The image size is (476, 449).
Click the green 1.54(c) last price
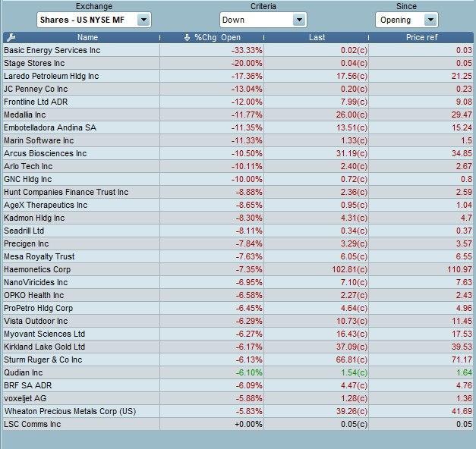coord(354,372)
